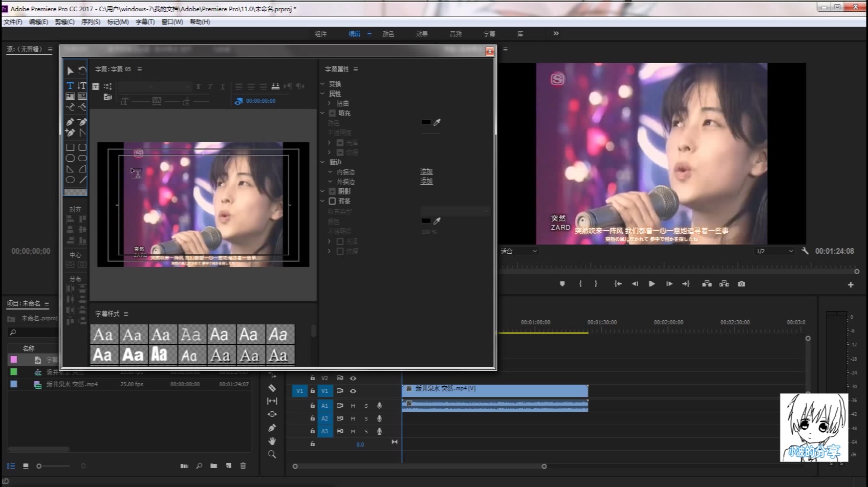Click Go to In point button
The height and width of the screenshot is (487, 868).
[x=618, y=284]
